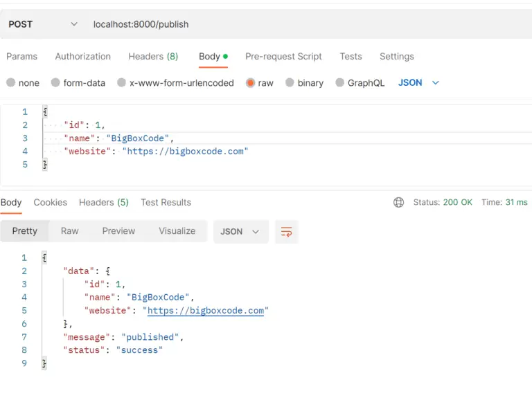Viewport: 532px width, 409px height.
Task: Open the Pre-request Script tab
Action: click(283, 56)
